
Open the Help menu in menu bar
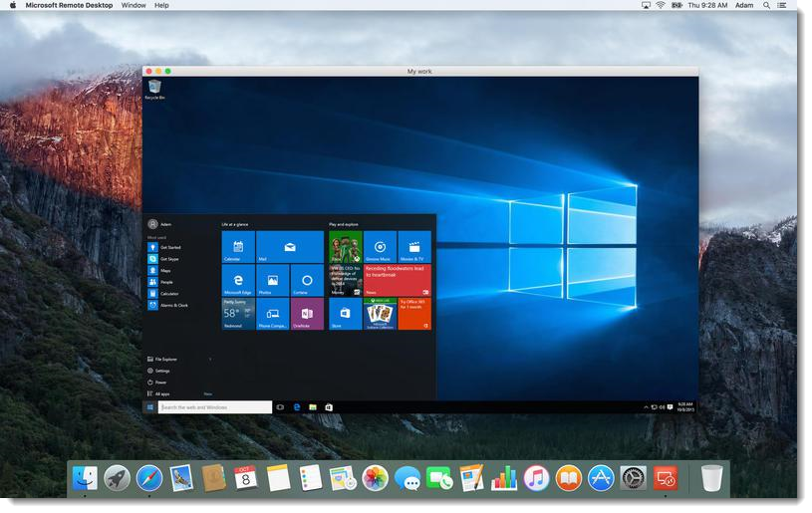[x=161, y=6]
